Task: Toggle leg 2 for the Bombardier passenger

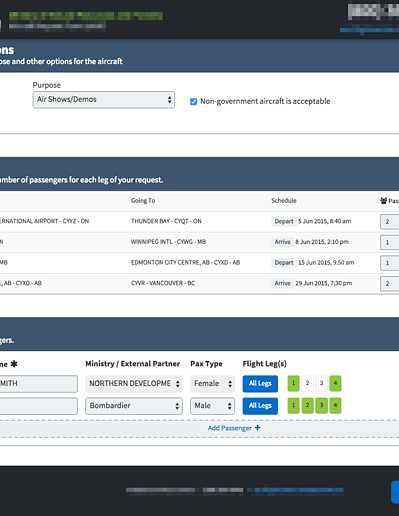Action: click(307, 405)
